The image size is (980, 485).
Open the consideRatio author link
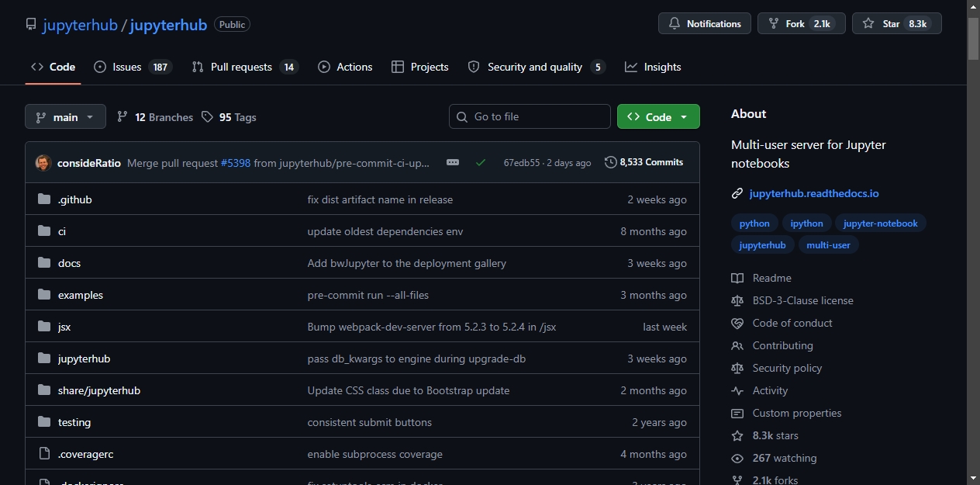click(x=89, y=163)
